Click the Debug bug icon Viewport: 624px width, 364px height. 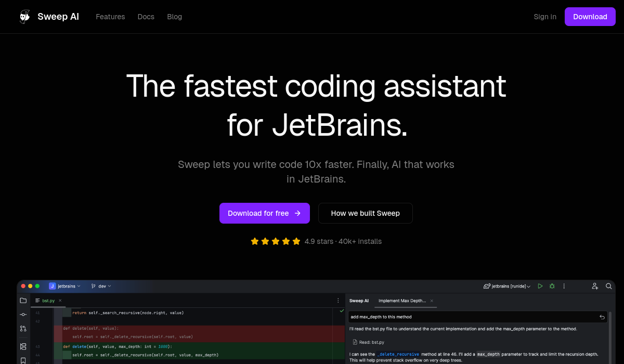coord(552,286)
